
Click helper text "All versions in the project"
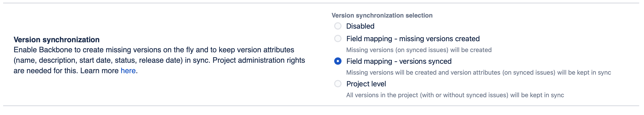pyautogui.click(x=455, y=95)
